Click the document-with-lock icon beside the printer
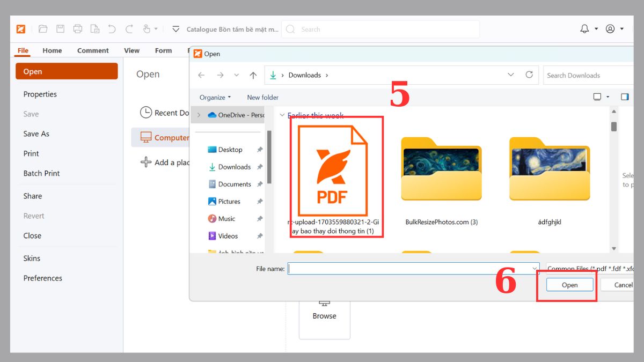 [x=95, y=29]
